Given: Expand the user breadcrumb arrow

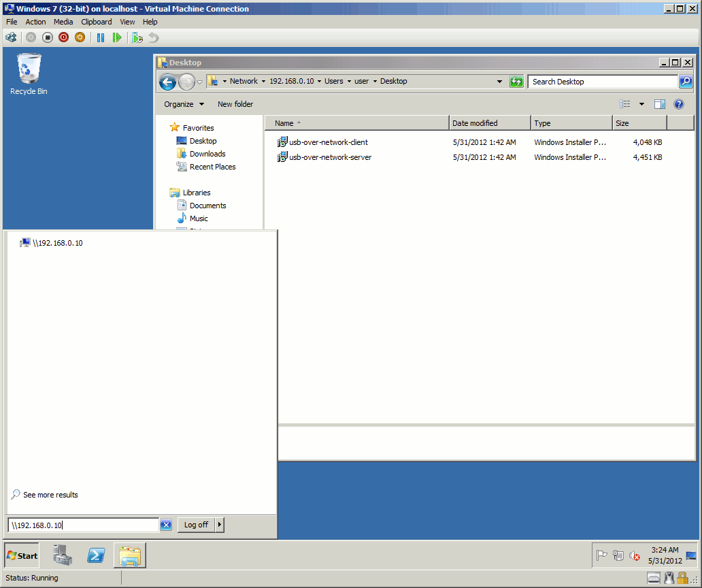Looking at the screenshot, I should pyautogui.click(x=375, y=82).
